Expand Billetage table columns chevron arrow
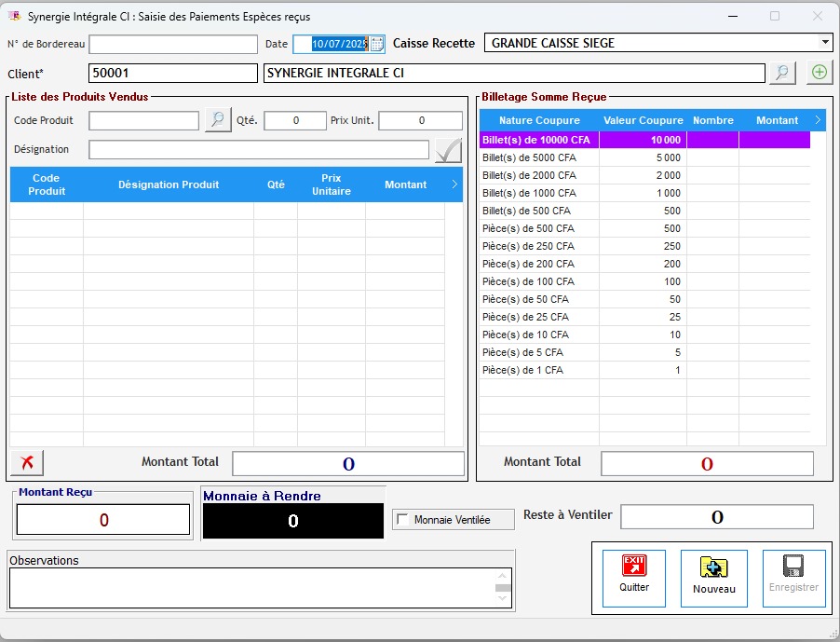Screen dimensions: 840x642 (818, 120)
